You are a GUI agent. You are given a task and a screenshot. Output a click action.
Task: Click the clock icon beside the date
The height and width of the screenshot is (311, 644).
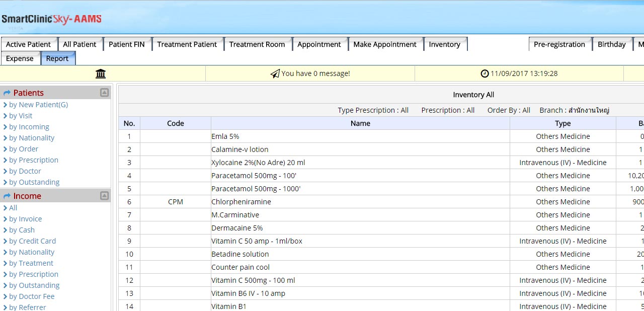[x=485, y=74]
